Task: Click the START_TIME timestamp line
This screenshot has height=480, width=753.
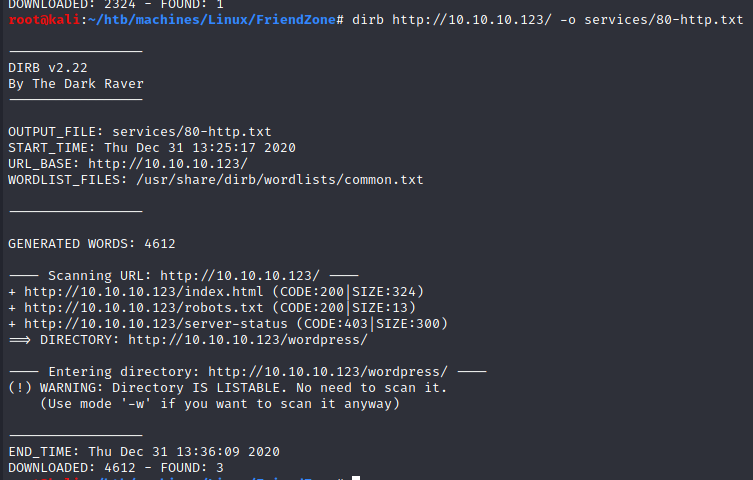Action: (x=152, y=148)
